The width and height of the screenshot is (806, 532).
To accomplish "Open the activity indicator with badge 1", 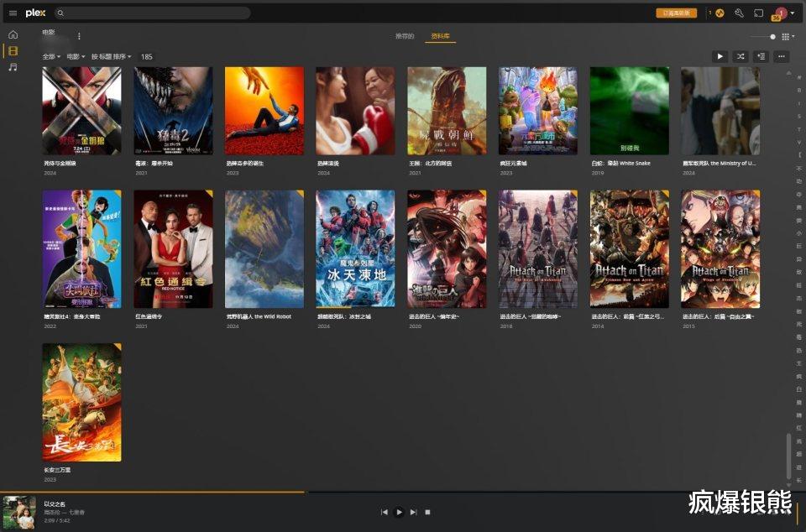I will [x=719, y=13].
